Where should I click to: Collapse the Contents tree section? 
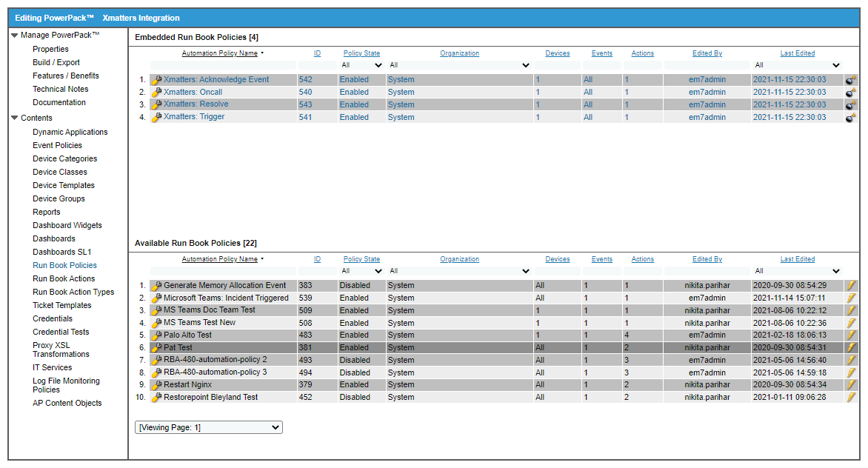[15, 118]
